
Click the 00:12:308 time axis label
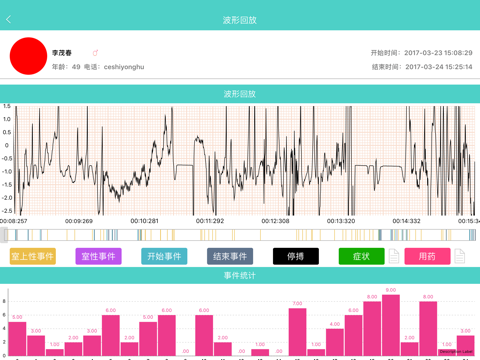(x=275, y=221)
